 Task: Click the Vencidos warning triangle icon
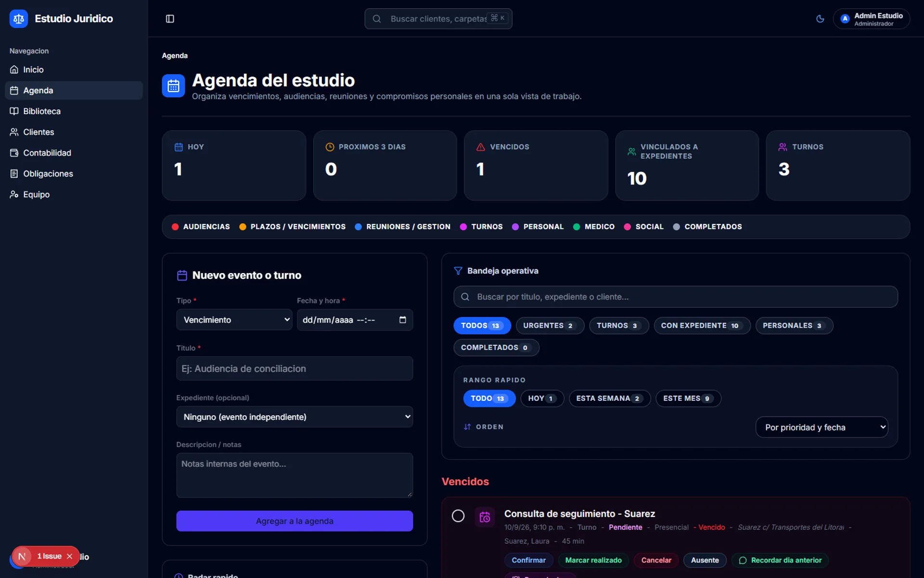tap(480, 147)
